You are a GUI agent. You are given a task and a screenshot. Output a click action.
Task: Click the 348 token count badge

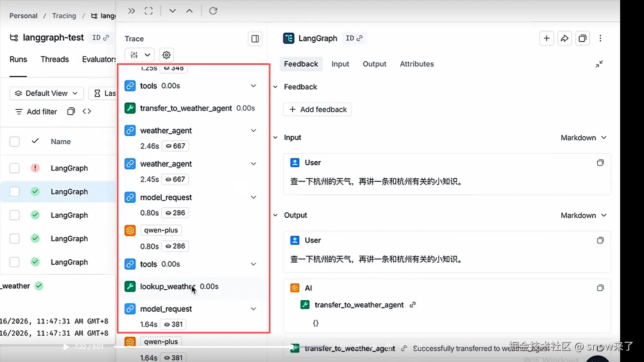pos(174,68)
